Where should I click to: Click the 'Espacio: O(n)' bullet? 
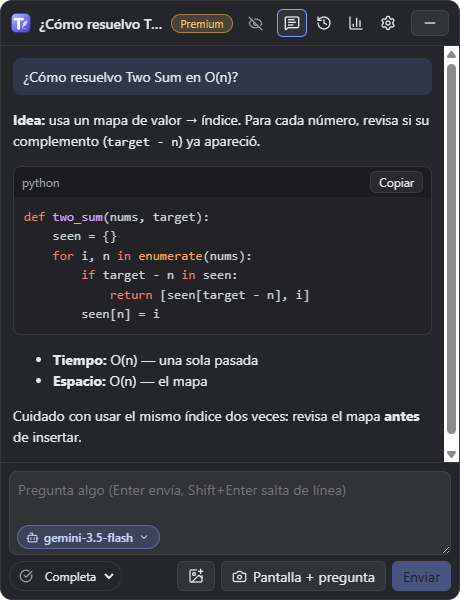130,382
